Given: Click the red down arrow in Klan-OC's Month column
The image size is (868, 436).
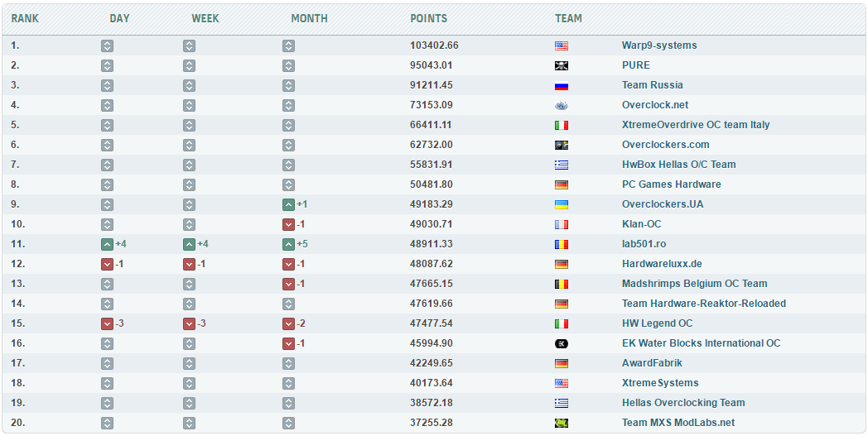Looking at the screenshot, I should point(288,224).
